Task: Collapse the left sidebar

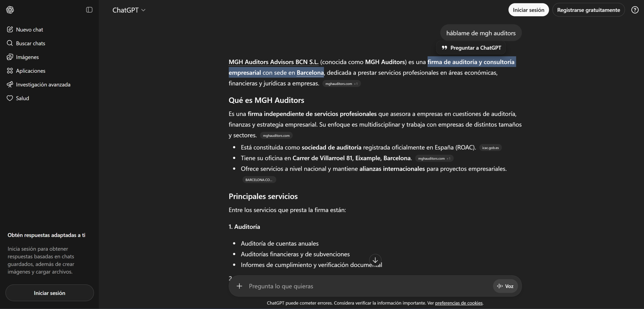Action: point(89,10)
